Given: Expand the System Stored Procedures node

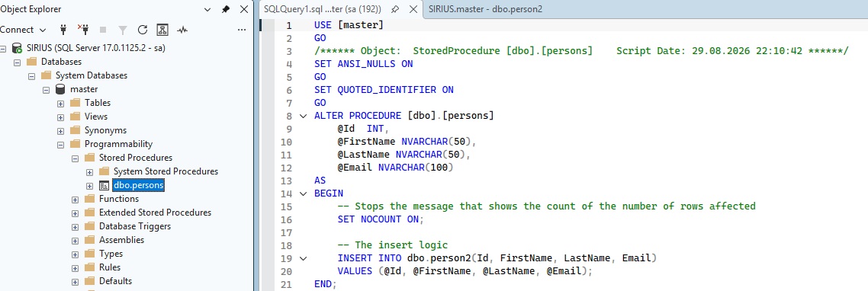Looking at the screenshot, I should (90, 172).
